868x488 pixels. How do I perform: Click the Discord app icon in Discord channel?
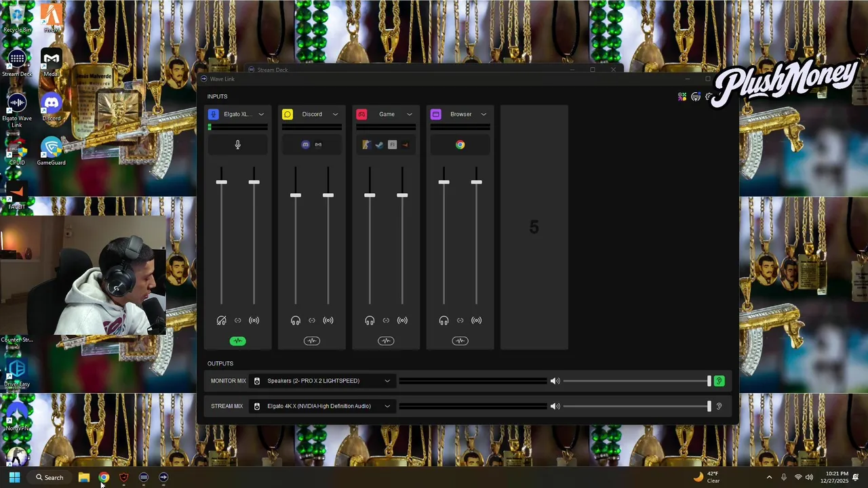pyautogui.click(x=305, y=144)
